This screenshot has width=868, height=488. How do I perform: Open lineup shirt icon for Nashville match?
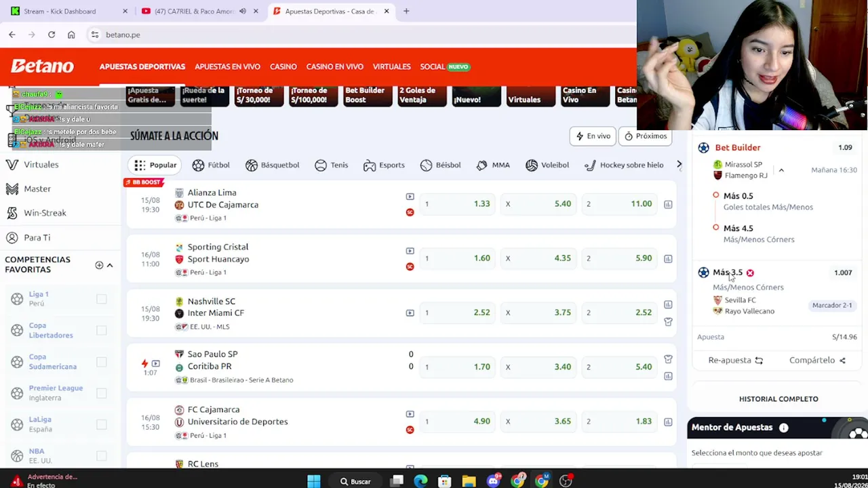click(668, 322)
